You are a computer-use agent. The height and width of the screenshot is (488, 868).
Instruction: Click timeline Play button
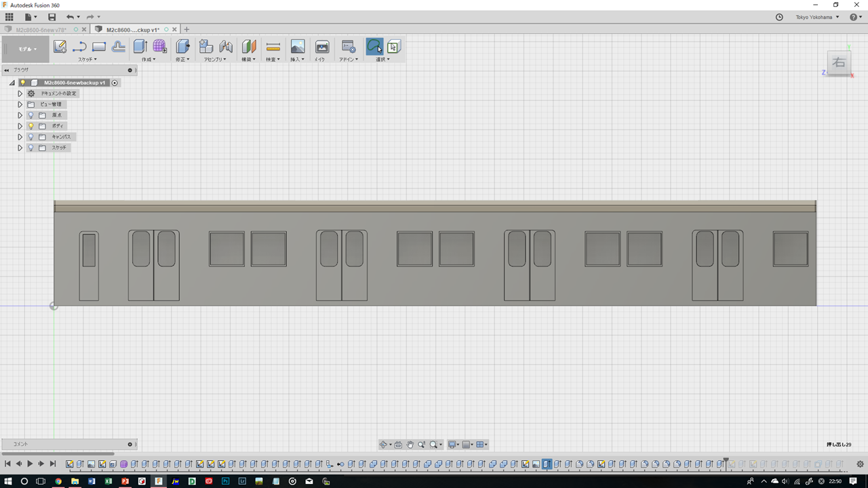pyautogui.click(x=30, y=464)
